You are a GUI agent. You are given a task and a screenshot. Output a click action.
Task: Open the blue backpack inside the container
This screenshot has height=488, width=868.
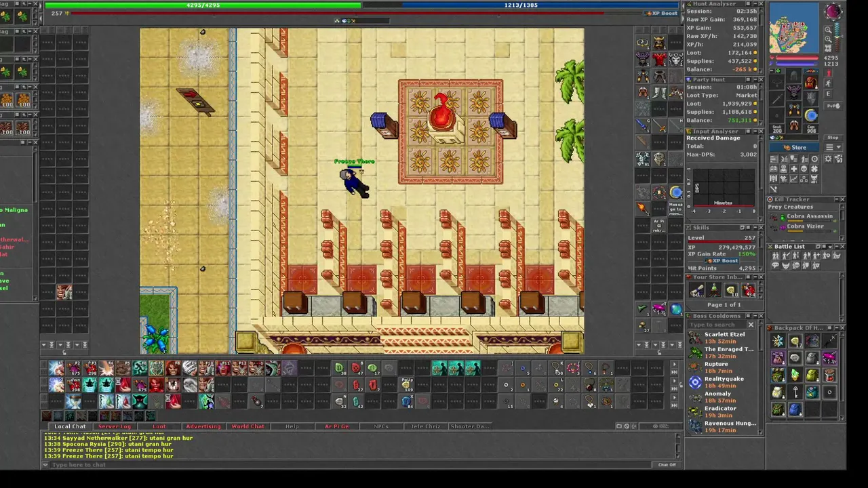pyautogui.click(x=795, y=409)
